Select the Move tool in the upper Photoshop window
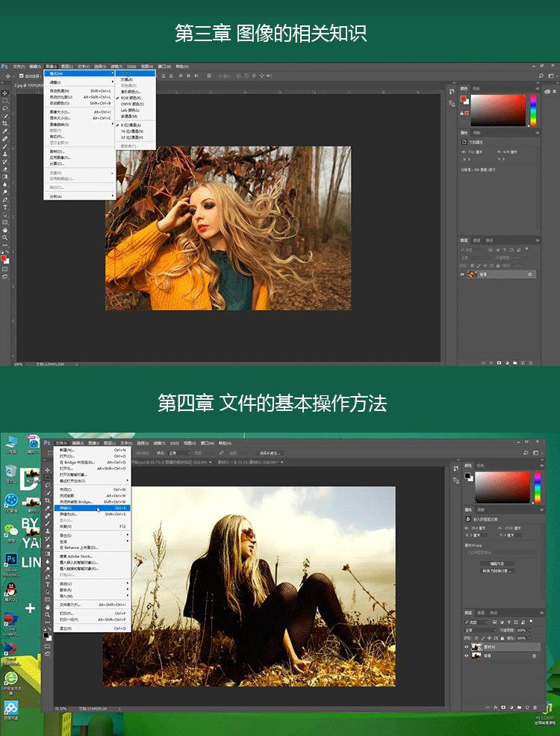This screenshot has width=560, height=736. click(x=5, y=93)
